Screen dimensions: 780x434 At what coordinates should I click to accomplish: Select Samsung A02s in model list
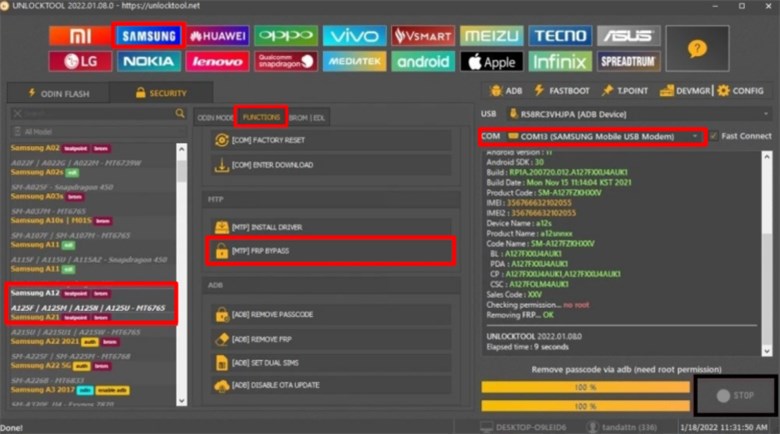pos(37,172)
